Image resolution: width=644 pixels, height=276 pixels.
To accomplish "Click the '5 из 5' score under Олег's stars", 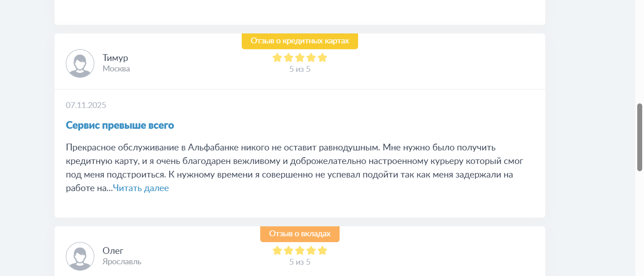I will [300, 262].
